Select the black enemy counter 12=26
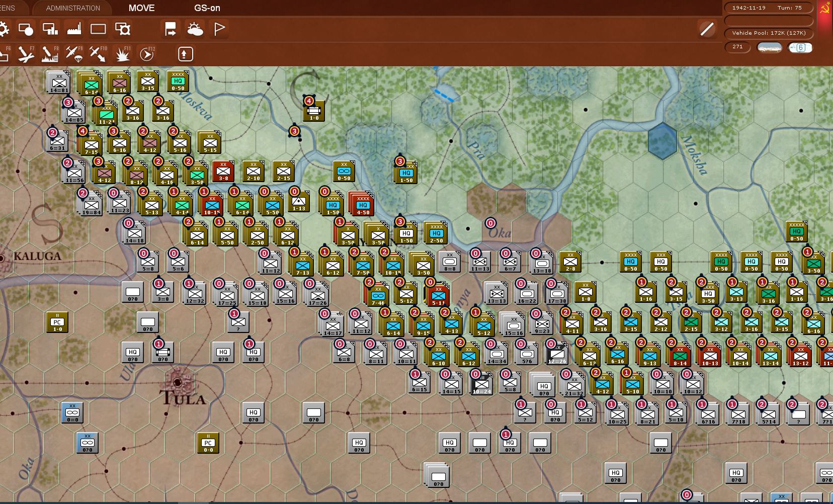 [557, 354]
